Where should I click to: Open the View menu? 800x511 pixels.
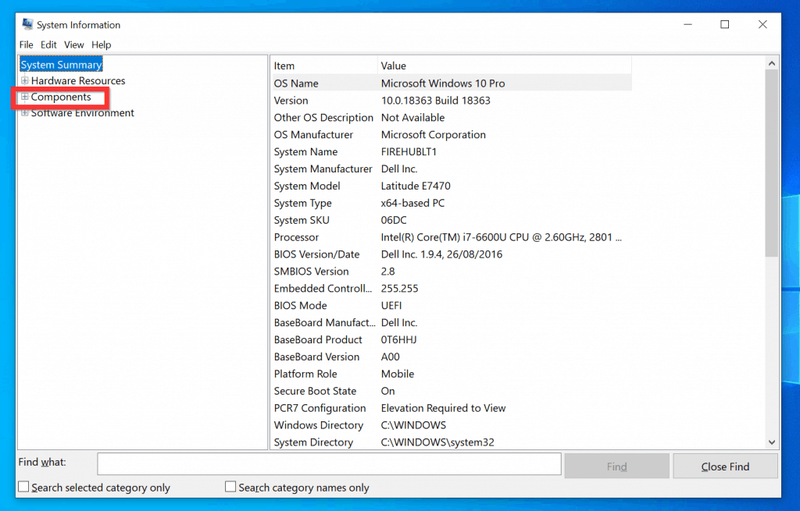point(74,45)
